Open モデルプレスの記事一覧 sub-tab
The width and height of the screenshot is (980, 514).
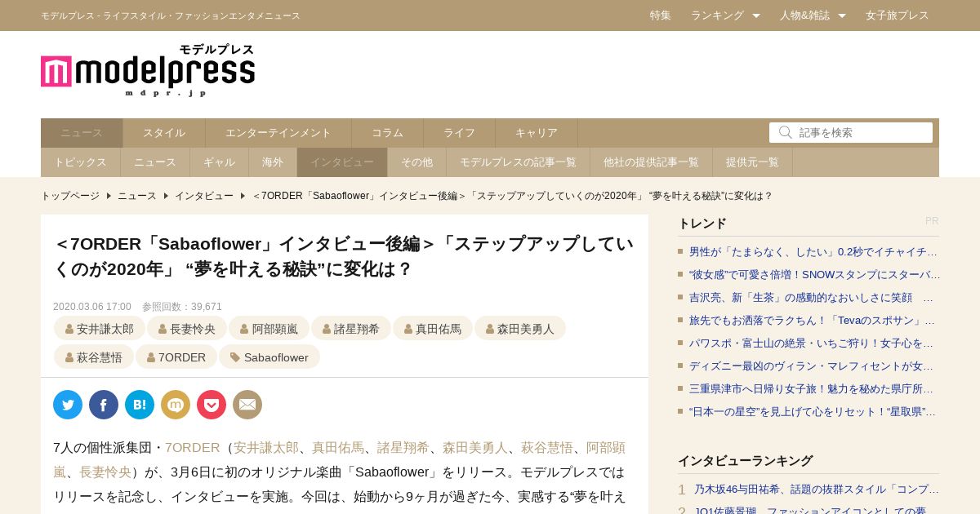click(518, 162)
